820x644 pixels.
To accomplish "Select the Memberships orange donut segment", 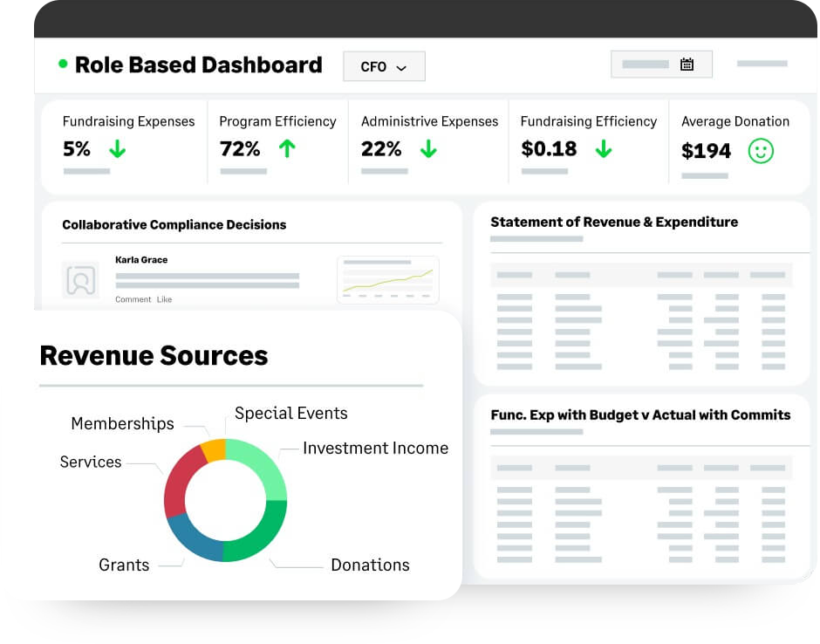I will coord(214,450).
